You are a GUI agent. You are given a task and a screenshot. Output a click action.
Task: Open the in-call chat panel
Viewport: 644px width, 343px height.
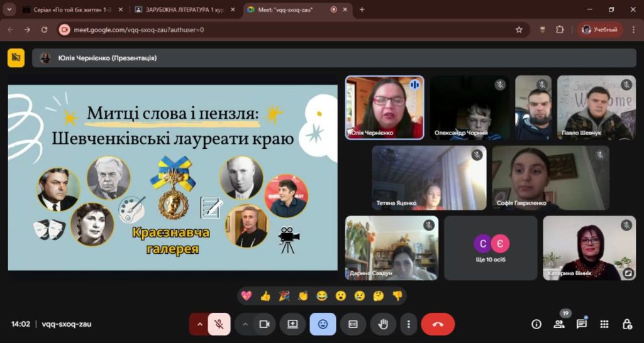(x=582, y=324)
